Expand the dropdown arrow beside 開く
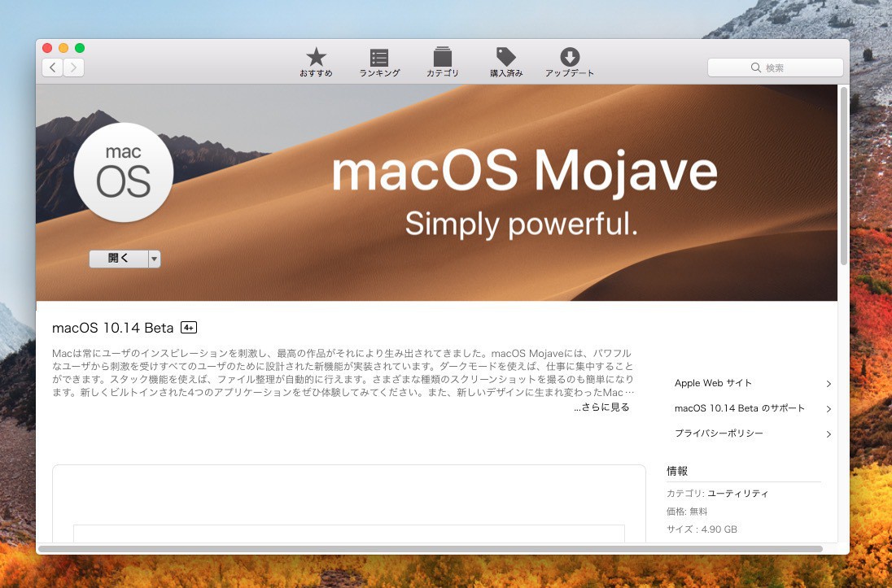Screen dimensions: 892x588 [154, 259]
